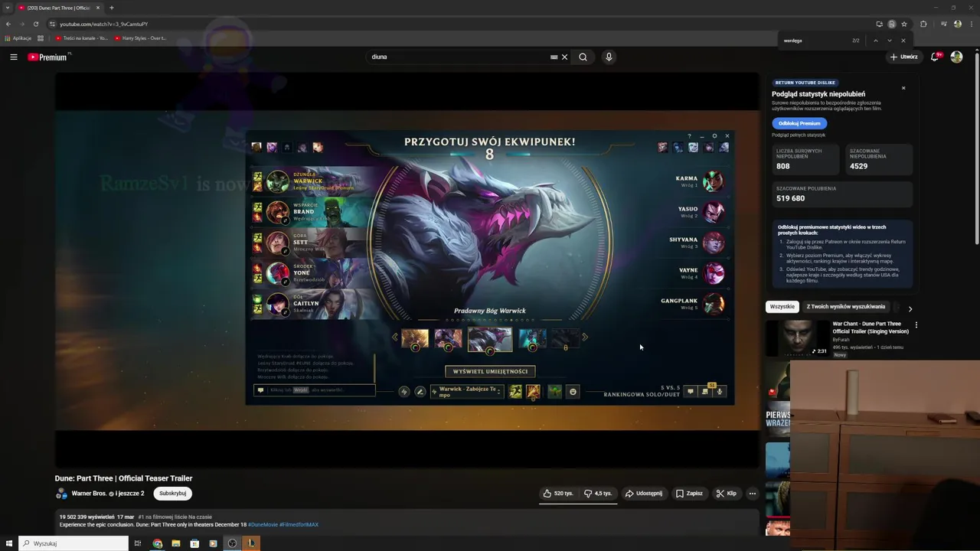The height and width of the screenshot is (551, 980).
Task: Create a clip with Klip button
Action: (726, 494)
